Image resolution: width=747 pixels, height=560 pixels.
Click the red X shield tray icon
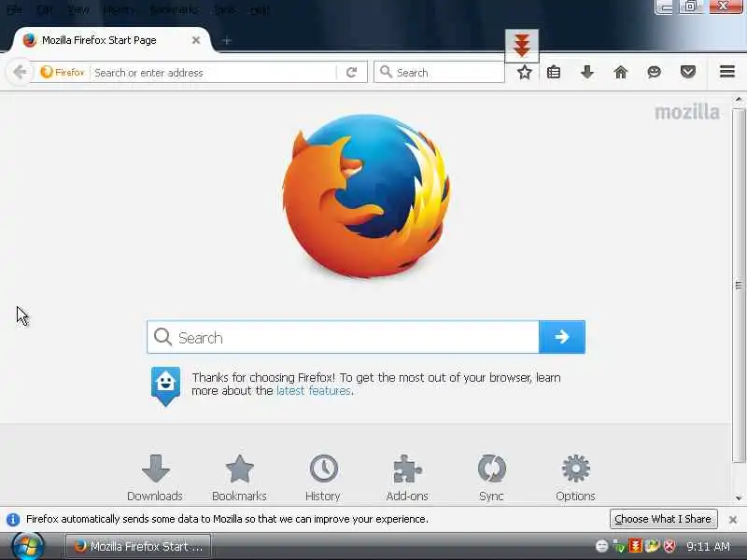pos(669,546)
